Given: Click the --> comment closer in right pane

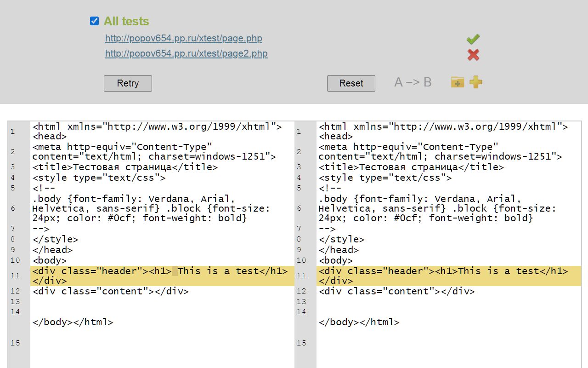Looking at the screenshot, I should 327,229.
